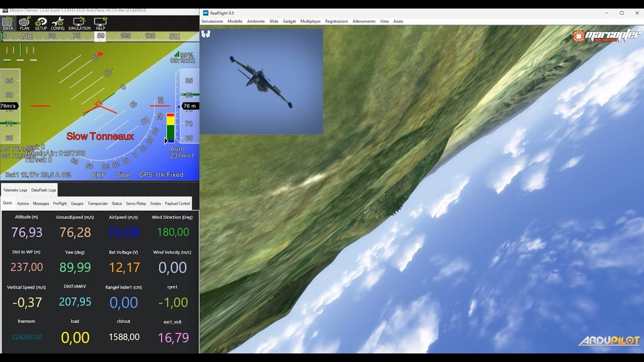Open the Vista menu
The image size is (644, 362).
[384, 21]
